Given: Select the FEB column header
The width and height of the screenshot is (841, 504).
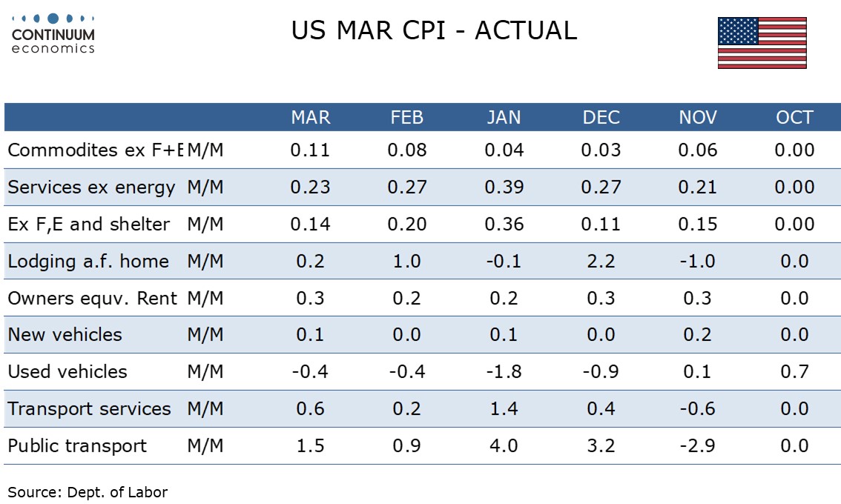Looking at the screenshot, I should pyautogui.click(x=407, y=117).
